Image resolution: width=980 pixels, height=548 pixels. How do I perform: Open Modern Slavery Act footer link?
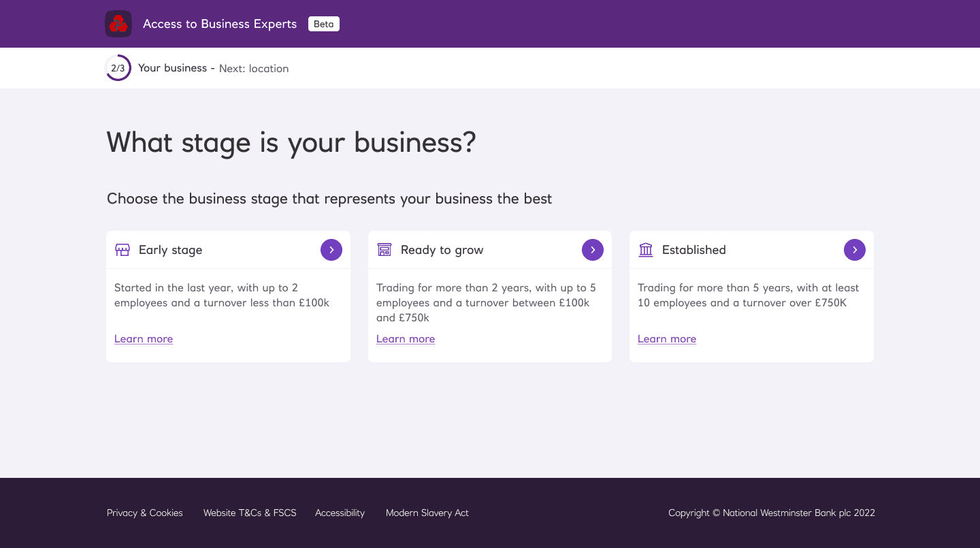[427, 513]
